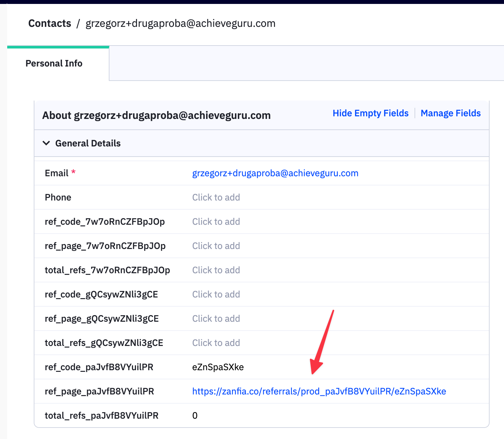Click the ref_page_paJvfB8VYuilPR field label
This screenshot has width=504, height=439.
[99, 391]
